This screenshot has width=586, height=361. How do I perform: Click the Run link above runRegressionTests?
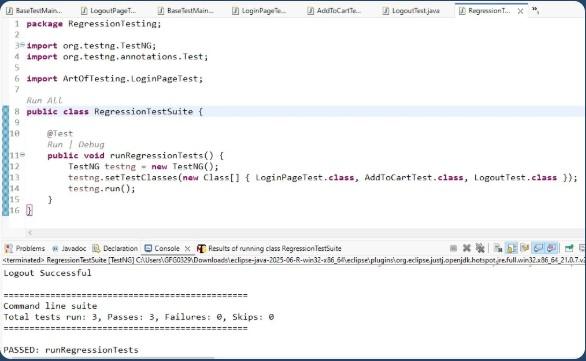[55, 144]
